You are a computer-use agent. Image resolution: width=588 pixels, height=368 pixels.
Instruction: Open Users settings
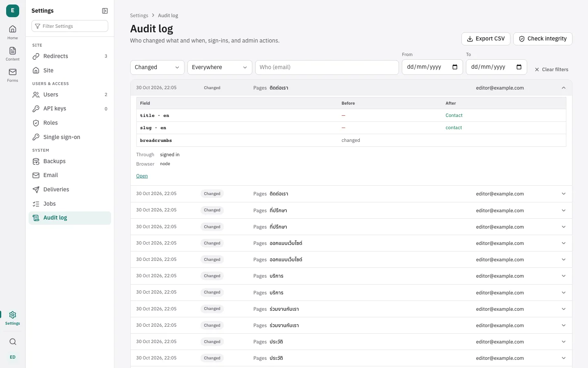[x=70, y=94]
